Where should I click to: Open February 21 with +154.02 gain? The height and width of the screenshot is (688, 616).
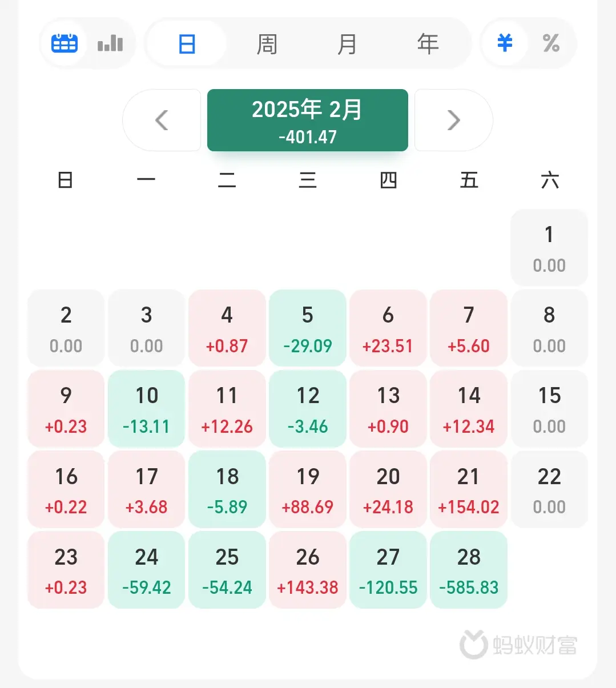[x=469, y=489]
